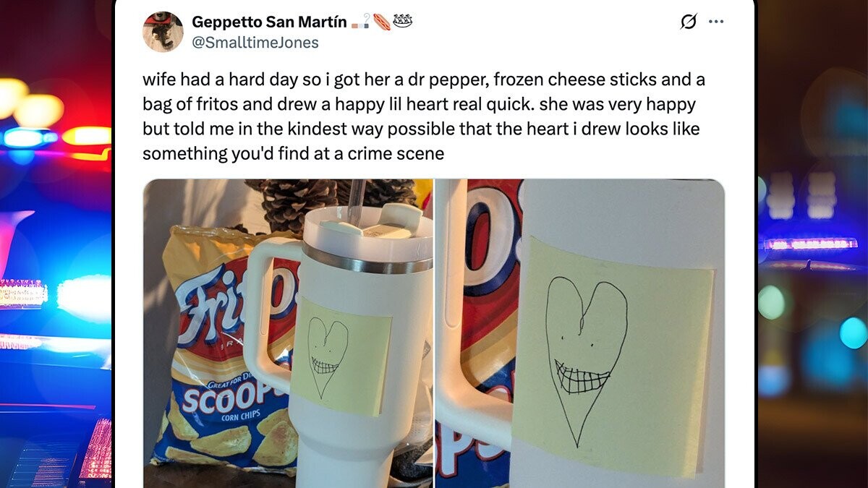Open right close-up photo of heart drawing

[580, 333]
